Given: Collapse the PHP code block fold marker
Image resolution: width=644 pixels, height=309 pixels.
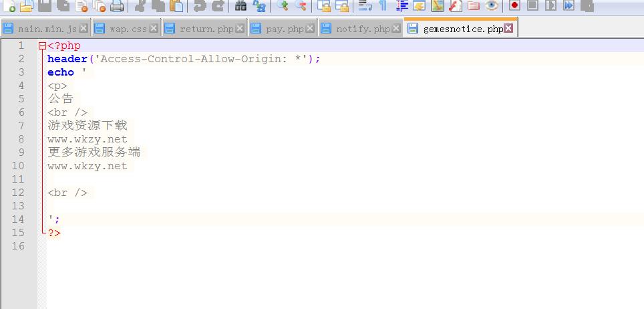Looking at the screenshot, I should (x=43, y=46).
